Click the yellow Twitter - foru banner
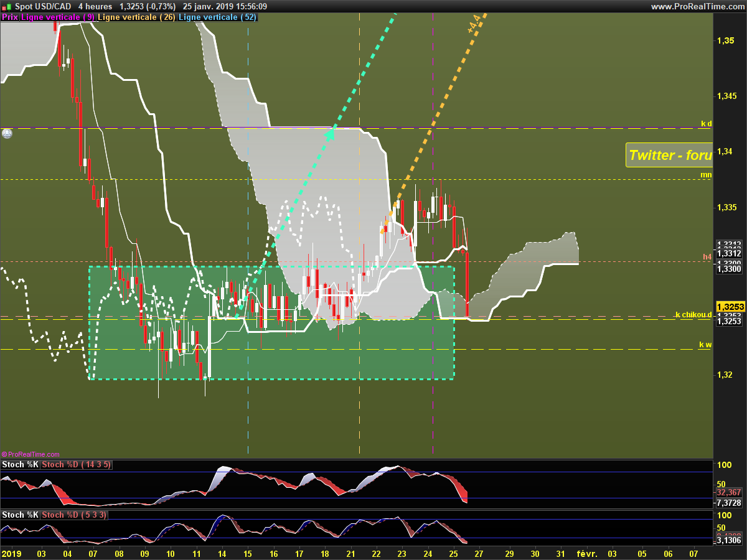This screenshot has width=747, height=560. 669,155
